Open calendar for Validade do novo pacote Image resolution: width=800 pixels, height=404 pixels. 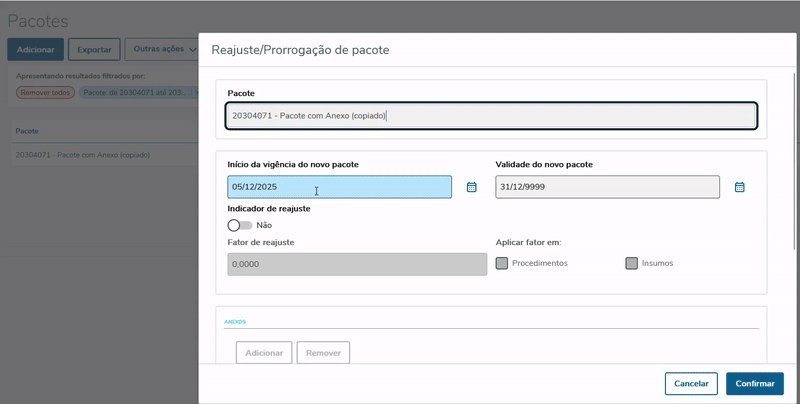[x=740, y=187]
